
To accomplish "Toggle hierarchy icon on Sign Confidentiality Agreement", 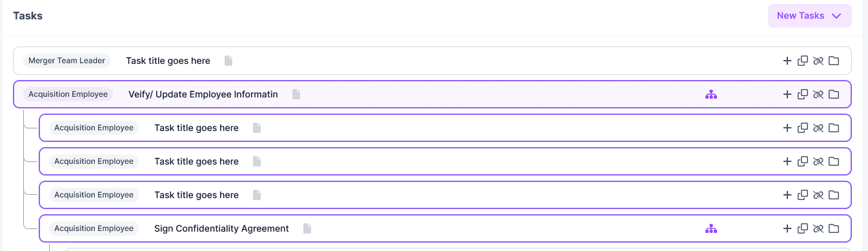I will pyautogui.click(x=711, y=228).
